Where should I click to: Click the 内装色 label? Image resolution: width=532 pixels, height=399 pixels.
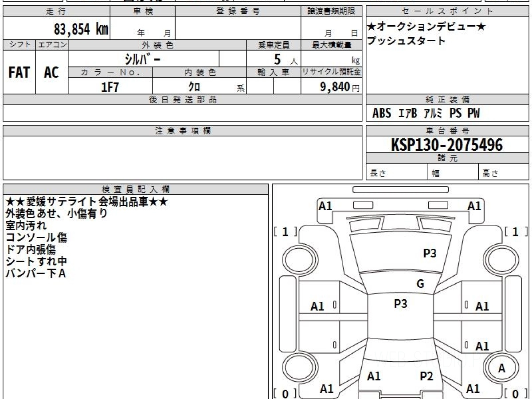(x=199, y=72)
